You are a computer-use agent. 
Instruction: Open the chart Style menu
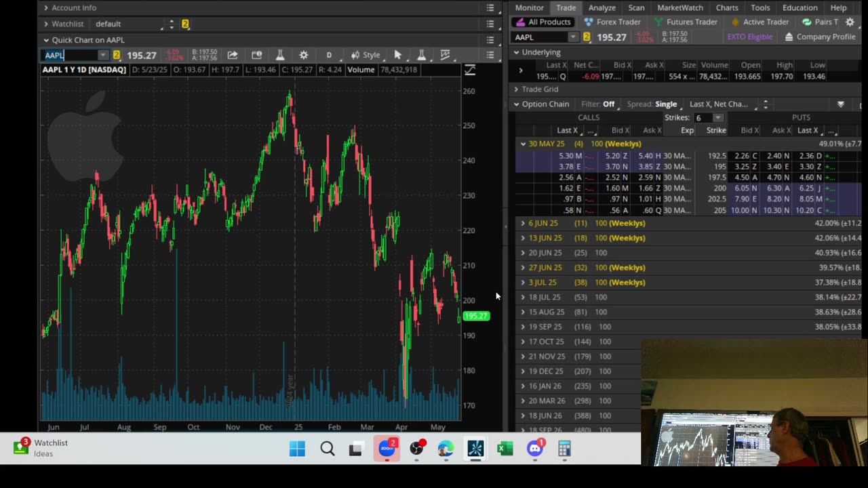pyautogui.click(x=366, y=55)
